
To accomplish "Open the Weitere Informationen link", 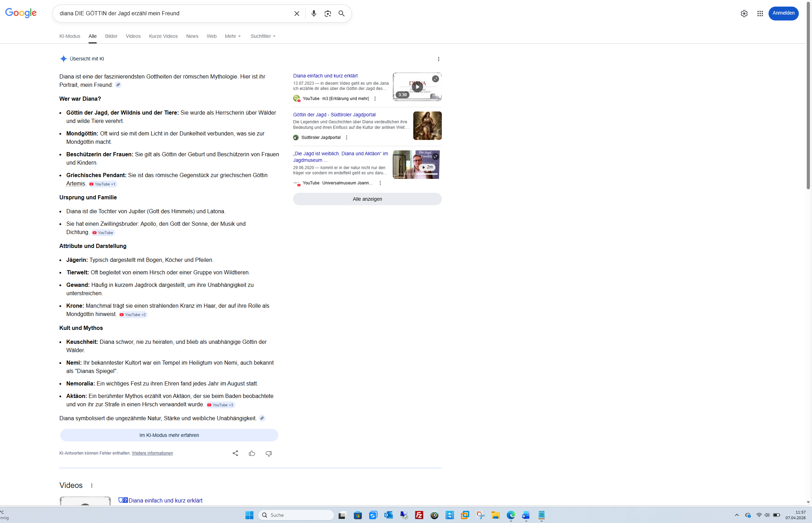I will click(x=152, y=453).
